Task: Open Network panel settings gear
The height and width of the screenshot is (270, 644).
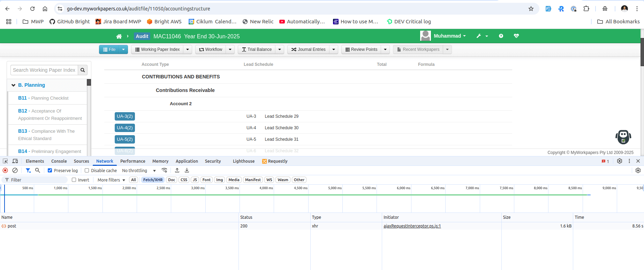Action: (638, 170)
